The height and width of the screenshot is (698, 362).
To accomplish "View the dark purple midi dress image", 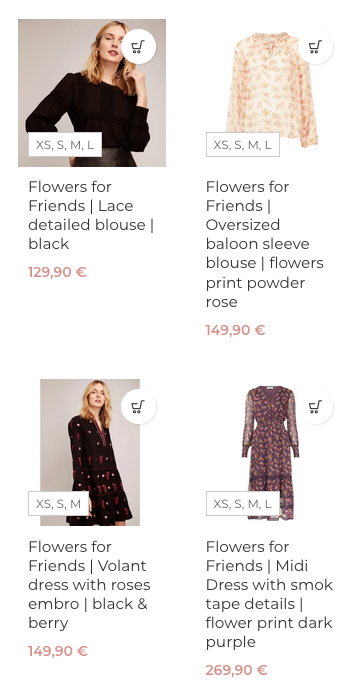I will click(x=270, y=452).
